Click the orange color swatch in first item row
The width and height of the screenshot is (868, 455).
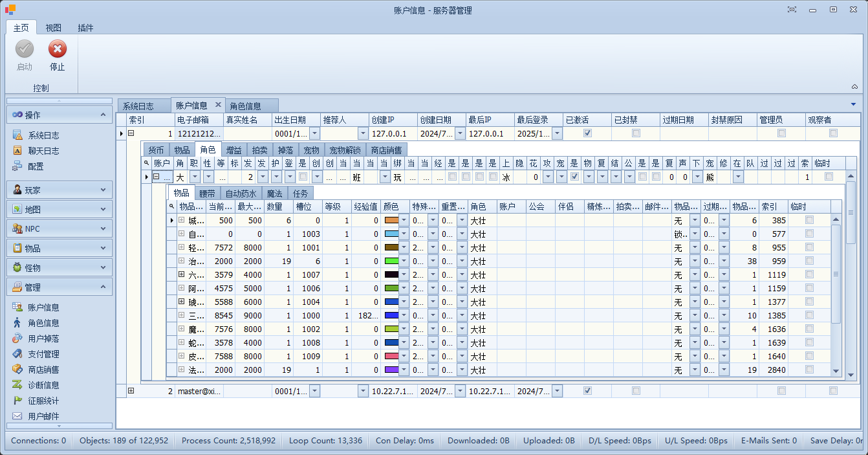click(391, 220)
